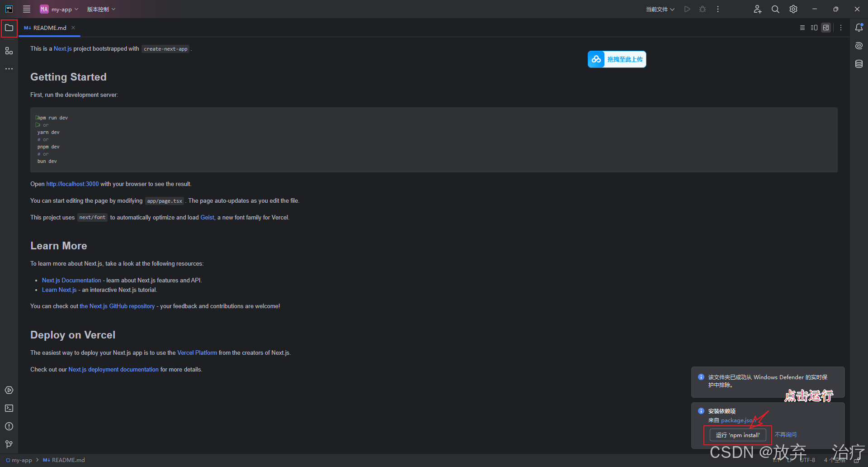
Task: Open editor tab options ellipsis menu
Action: (x=841, y=28)
